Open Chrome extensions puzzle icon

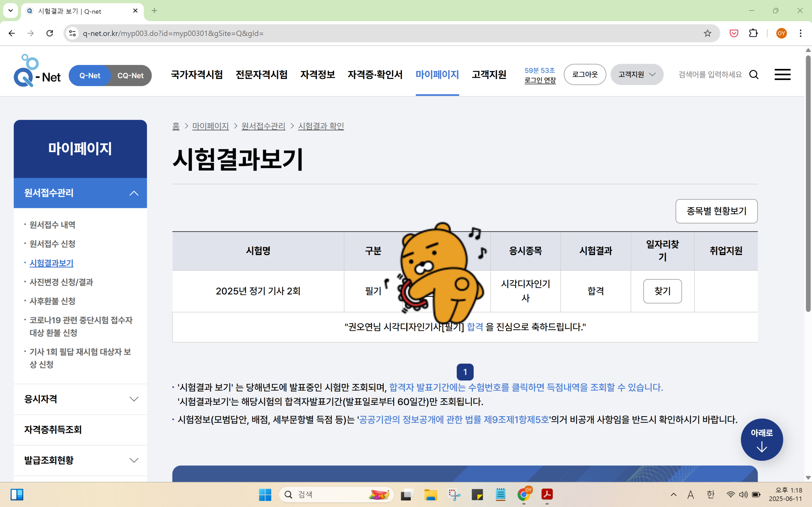coord(753,33)
